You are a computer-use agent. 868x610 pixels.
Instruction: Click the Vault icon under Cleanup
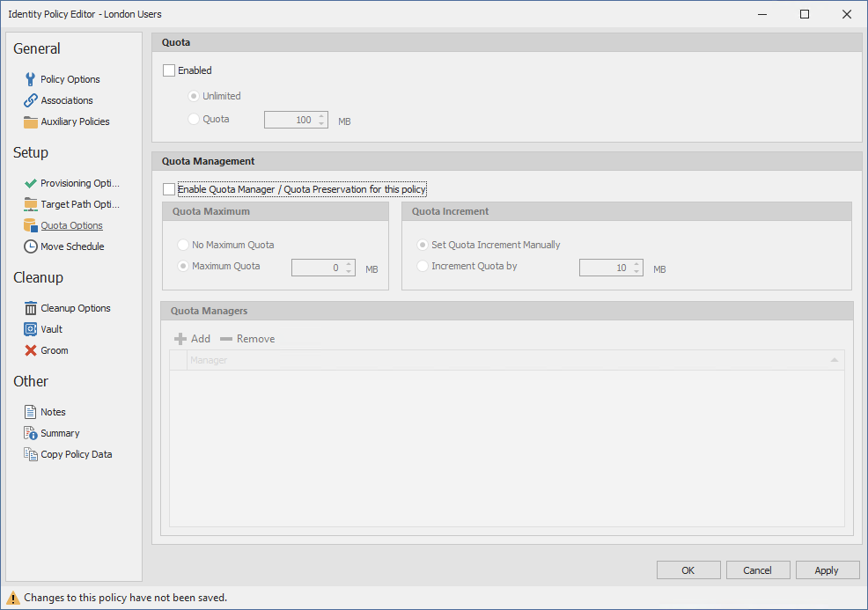click(31, 328)
